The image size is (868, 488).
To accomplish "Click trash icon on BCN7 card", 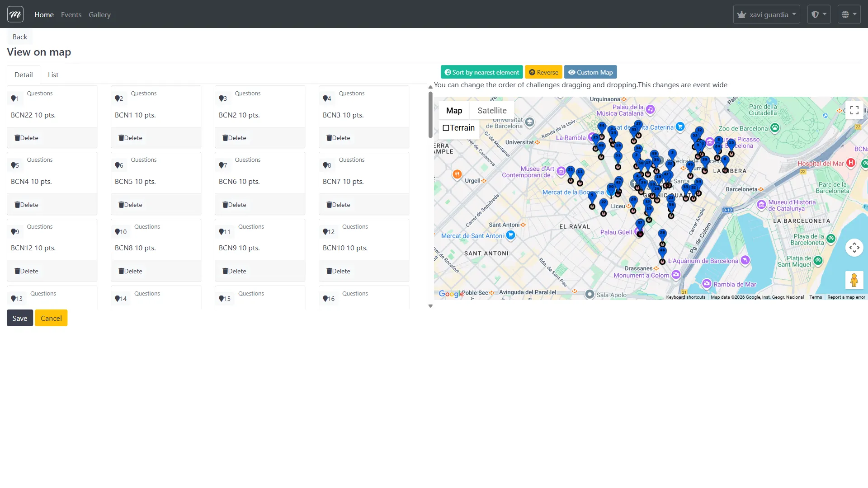I will click(329, 205).
